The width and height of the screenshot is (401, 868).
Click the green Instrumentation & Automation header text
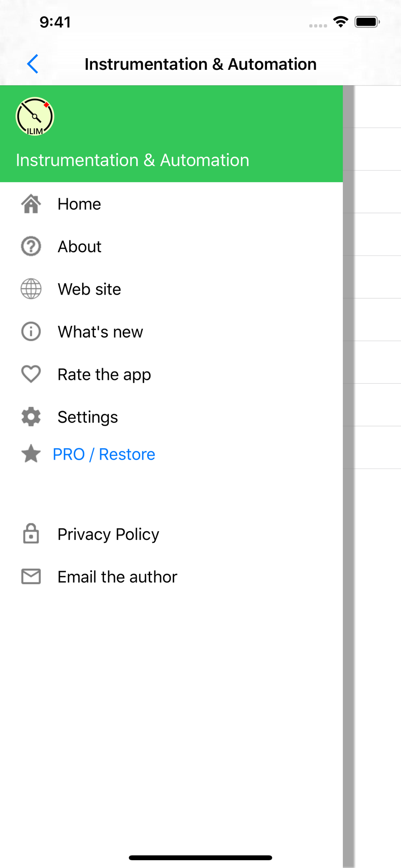133,160
